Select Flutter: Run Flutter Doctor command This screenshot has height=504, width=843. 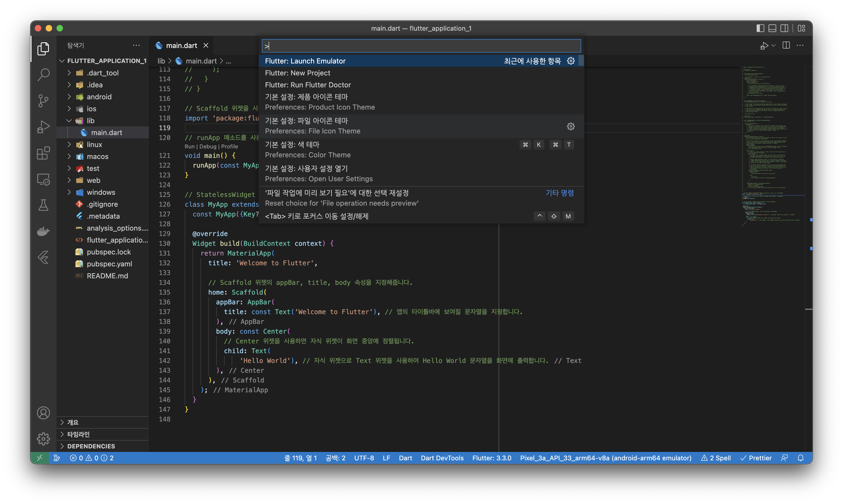tap(308, 85)
